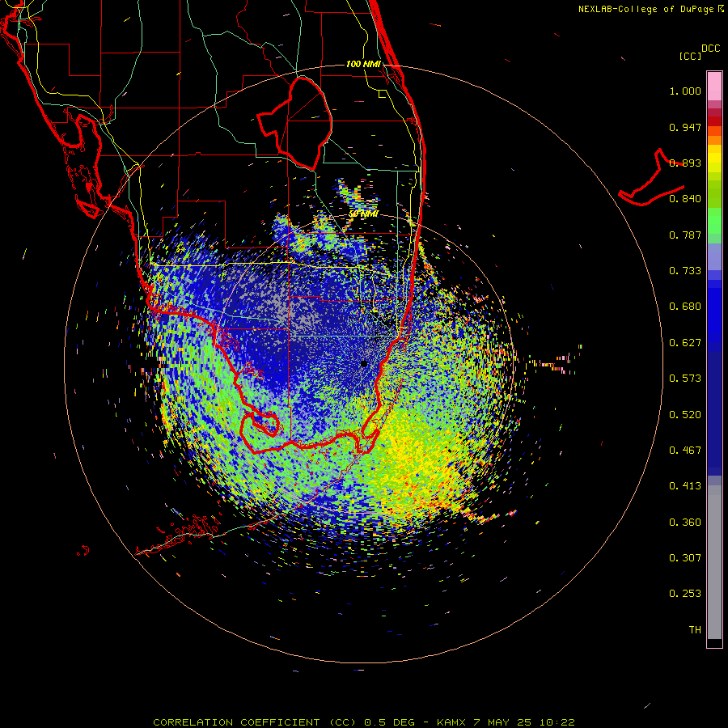The image size is (728, 728).
Task: Click the 1.000 scale value
Action: pos(685,91)
